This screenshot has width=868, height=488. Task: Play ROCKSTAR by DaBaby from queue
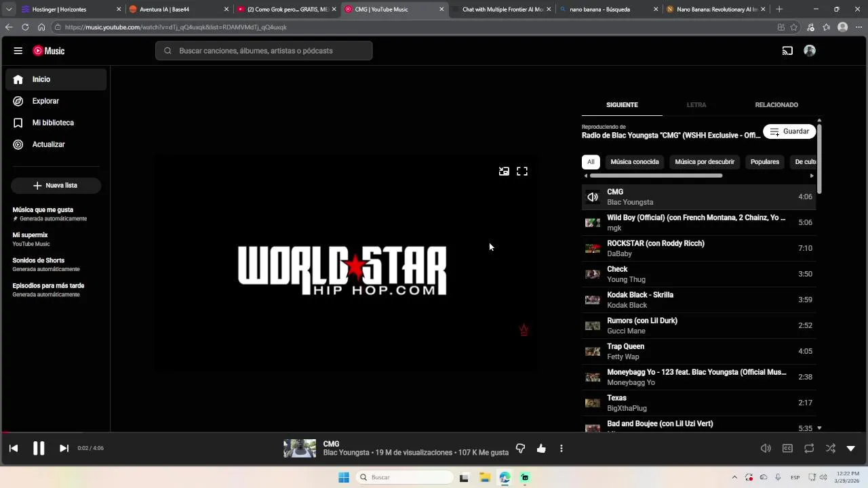tap(698, 248)
